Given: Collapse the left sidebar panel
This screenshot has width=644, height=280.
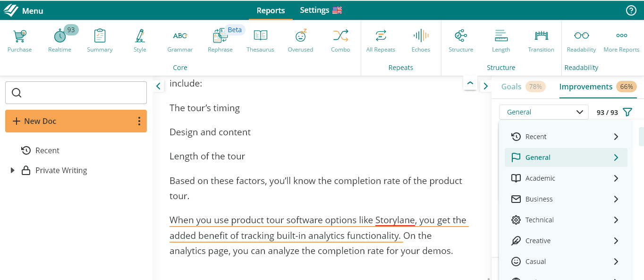Looking at the screenshot, I should click(x=159, y=86).
